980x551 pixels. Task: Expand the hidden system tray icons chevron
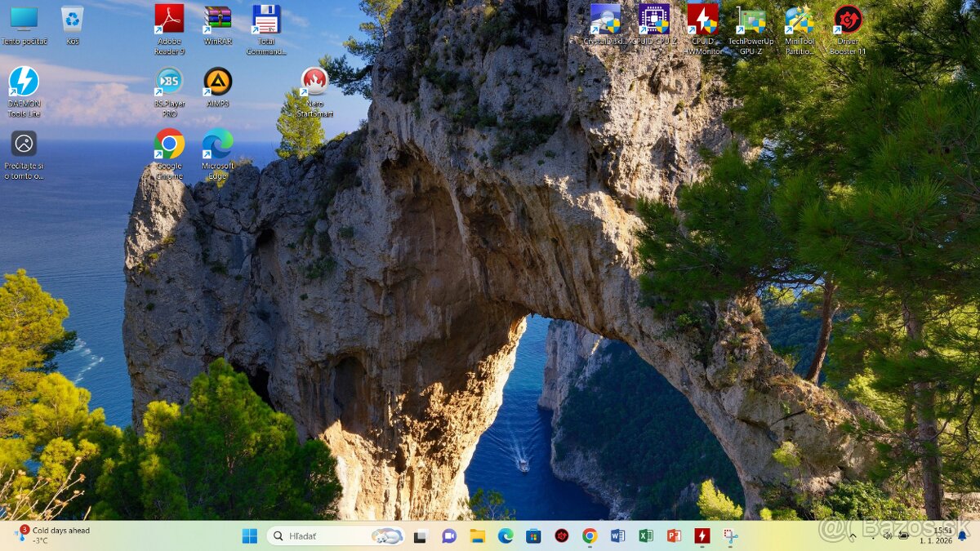853,536
